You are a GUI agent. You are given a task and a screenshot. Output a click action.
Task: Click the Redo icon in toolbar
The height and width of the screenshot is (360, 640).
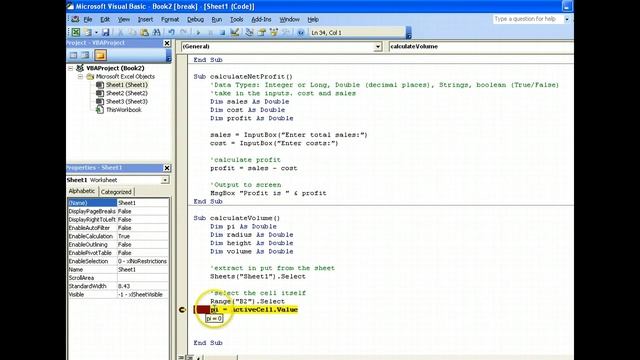184,32
